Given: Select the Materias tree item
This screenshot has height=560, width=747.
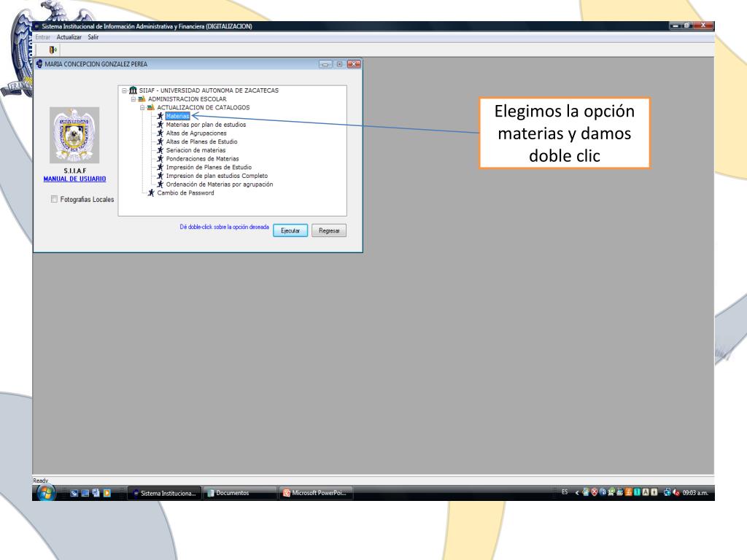Looking at the screenshot, I should click(178, 116).
